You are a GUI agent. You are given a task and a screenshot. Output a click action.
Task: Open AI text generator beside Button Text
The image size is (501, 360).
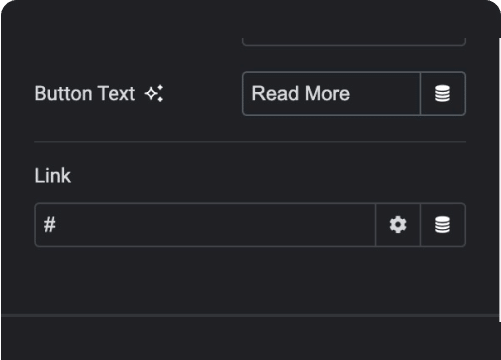154,94
